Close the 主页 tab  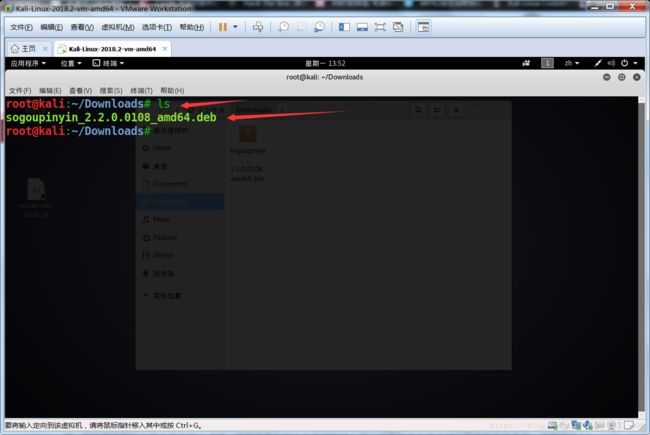tap(45, 49)
